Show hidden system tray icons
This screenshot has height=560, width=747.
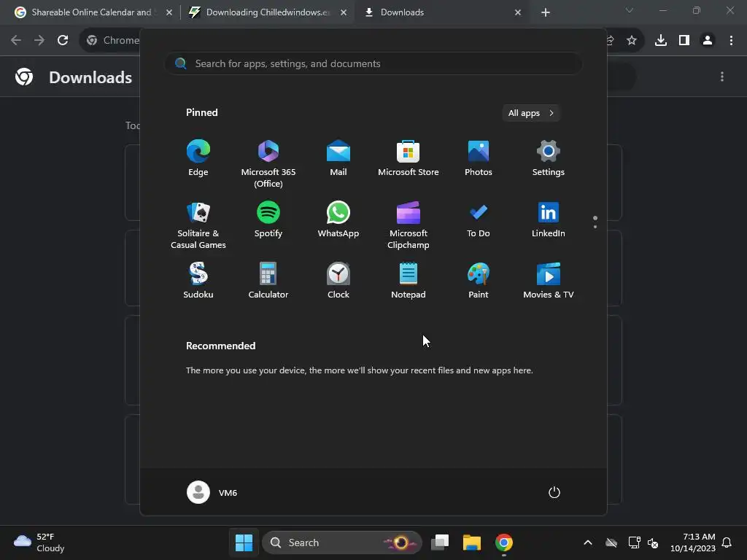(588, 542)
